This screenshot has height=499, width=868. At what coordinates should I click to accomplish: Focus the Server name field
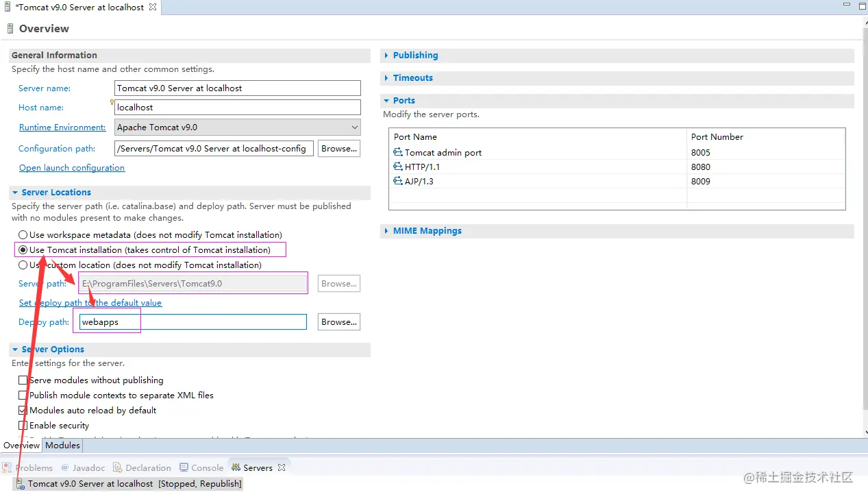pyautogui.click(x=237, y=88)
